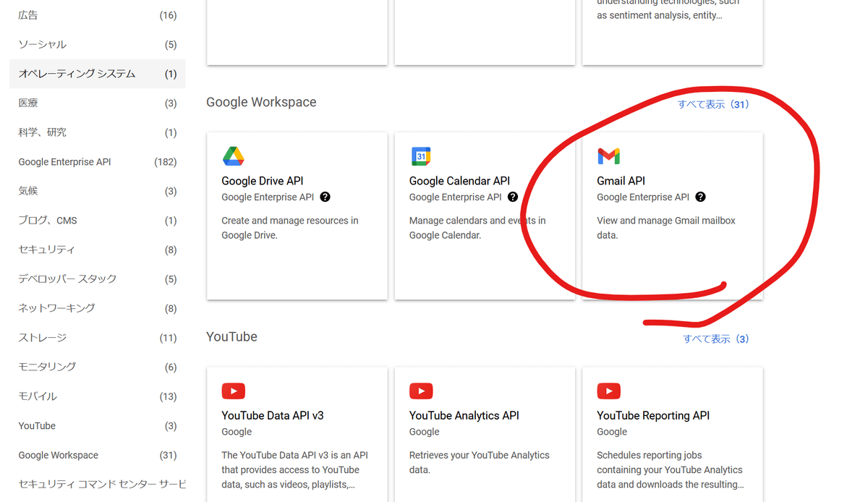Click the help icon in the Google Calendar card

coord(513,197)
